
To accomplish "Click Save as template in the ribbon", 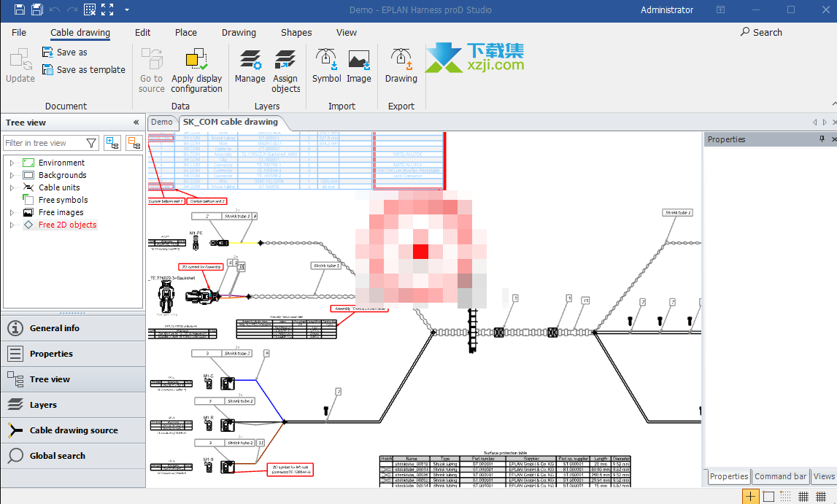I will (x=83, y=70).
